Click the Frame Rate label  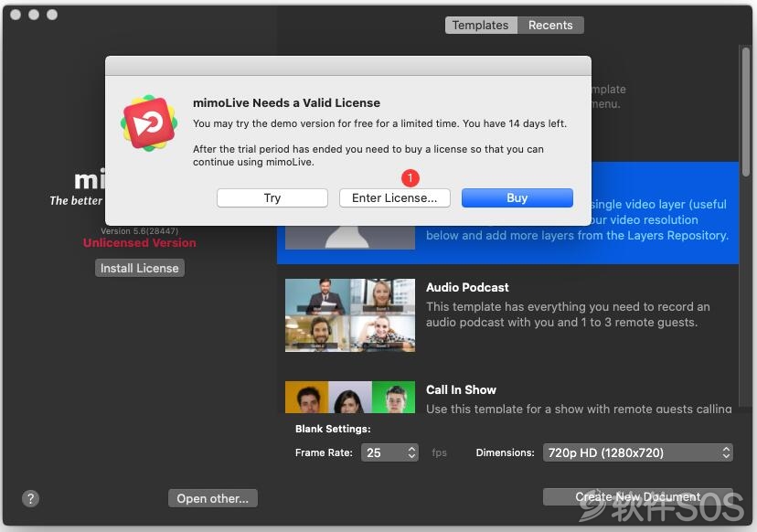(324, 452)
